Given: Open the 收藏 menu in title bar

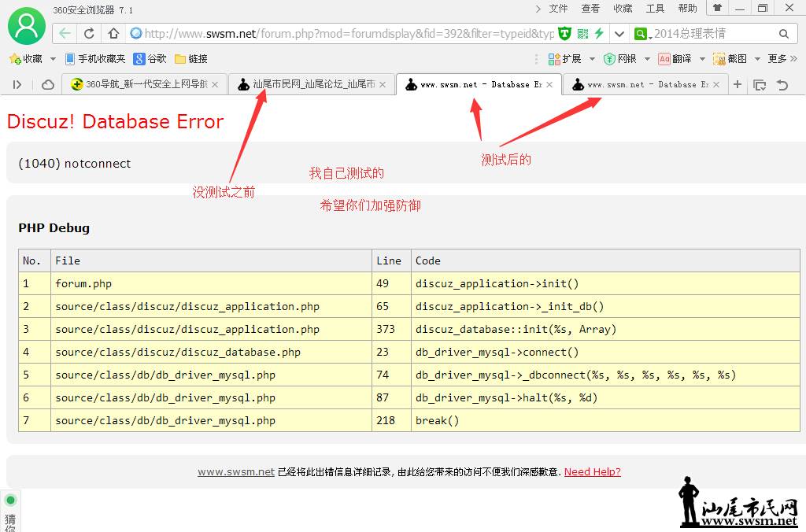Looking at the screenshot, I should click(x=623, y=8).
